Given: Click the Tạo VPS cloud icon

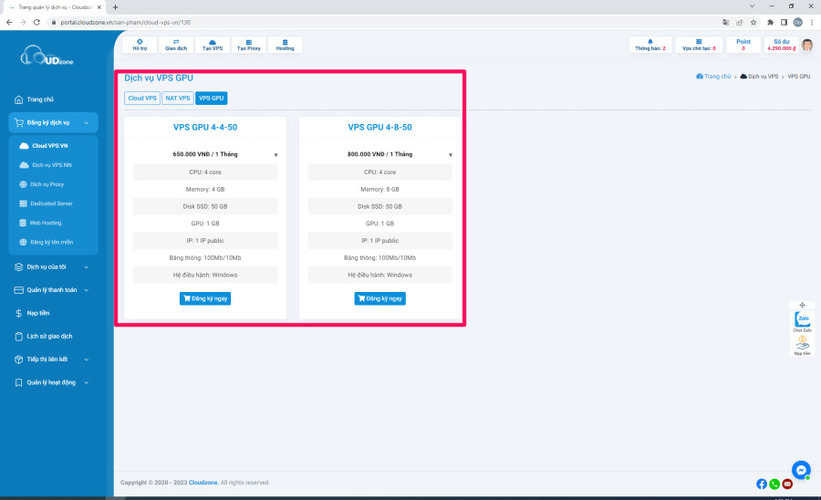Looking at the screenshot, I should (212, 42).
